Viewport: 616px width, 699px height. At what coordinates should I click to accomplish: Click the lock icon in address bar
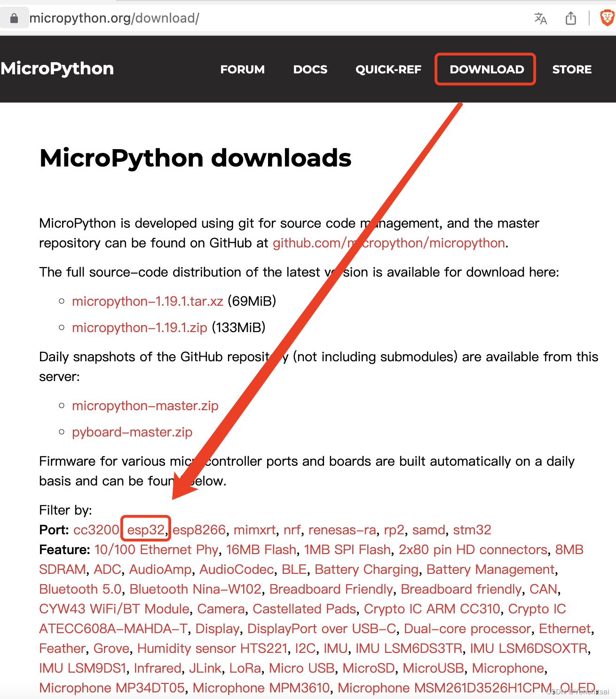(x=14, y=18)
